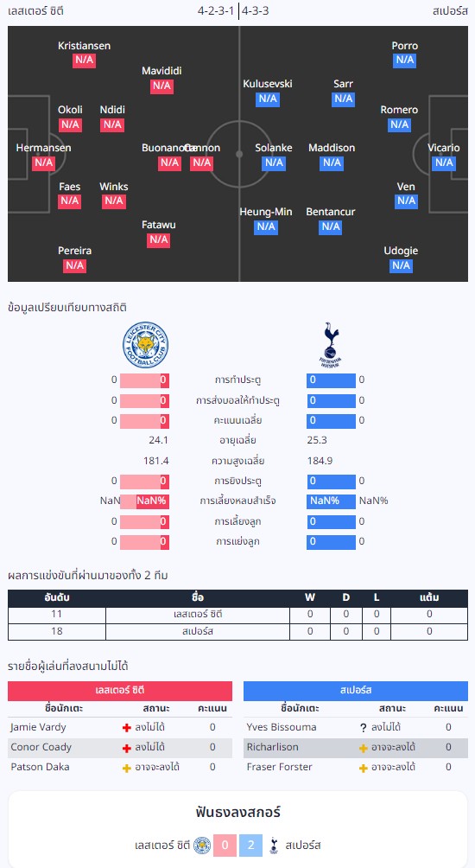The width and height of the screenshot is (475, 868).
Task: Click the rank 11 Leicester row in table
Action: point(237,615)
